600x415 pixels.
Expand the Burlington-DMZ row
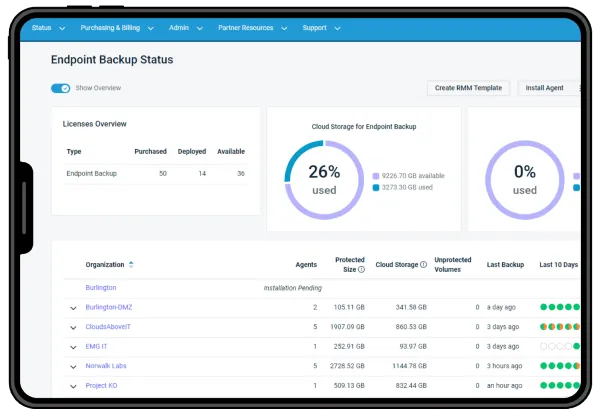coord(73,308)
